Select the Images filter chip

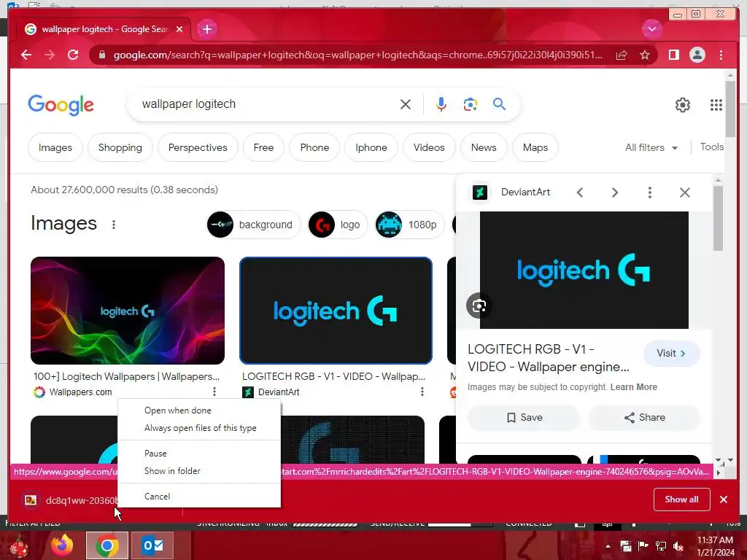click(x=55, y=147)
